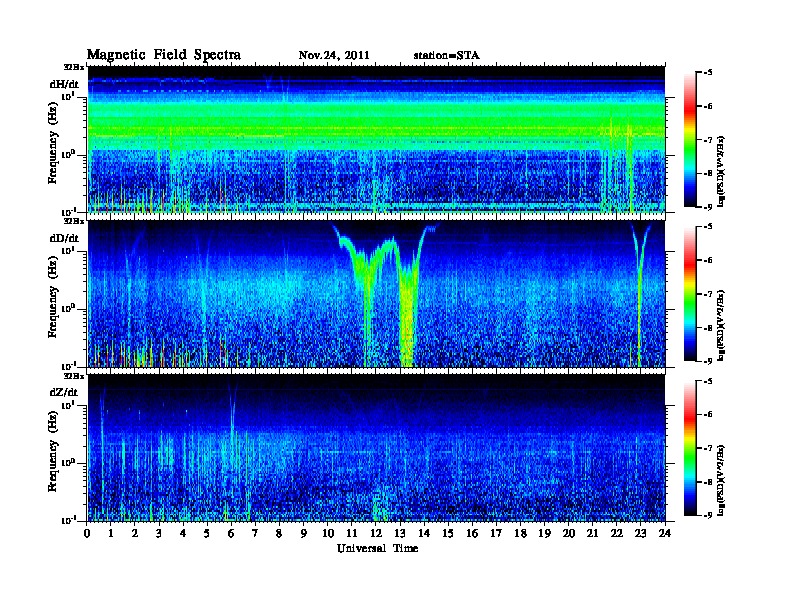Click hour 7 on the Universal Time axis
The image size is (792, 612).
(x=256, y=534)
